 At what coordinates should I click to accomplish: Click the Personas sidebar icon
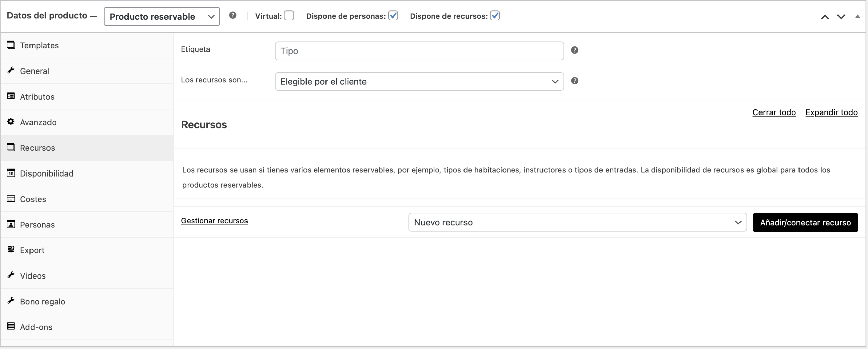pyautogui.click(x=11, y=224)
